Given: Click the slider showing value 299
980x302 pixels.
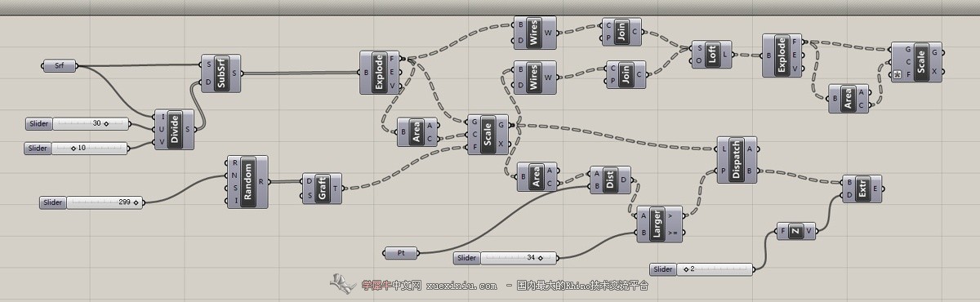Looking at the screenshot, I should pos(91,202).
